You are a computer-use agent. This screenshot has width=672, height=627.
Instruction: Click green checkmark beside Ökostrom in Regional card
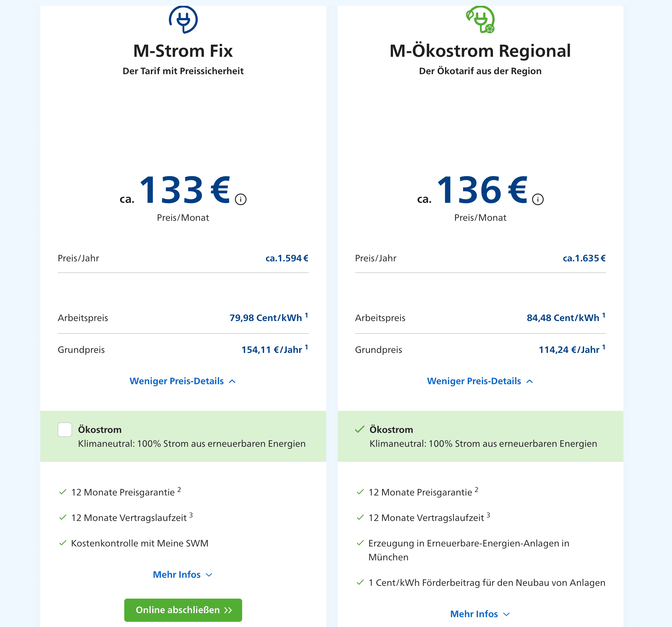tap(360, 429)
